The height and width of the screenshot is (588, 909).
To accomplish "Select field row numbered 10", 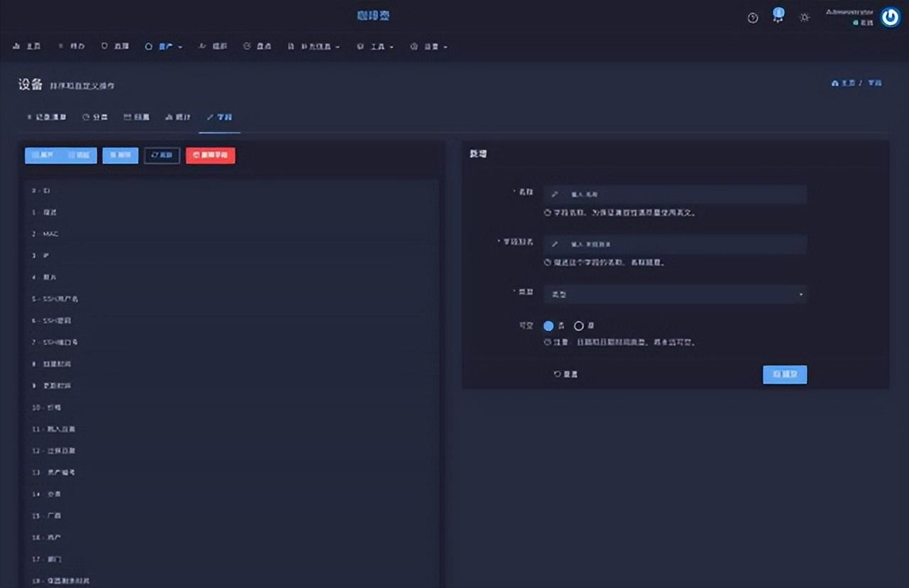I will click(x=232, y=408).
